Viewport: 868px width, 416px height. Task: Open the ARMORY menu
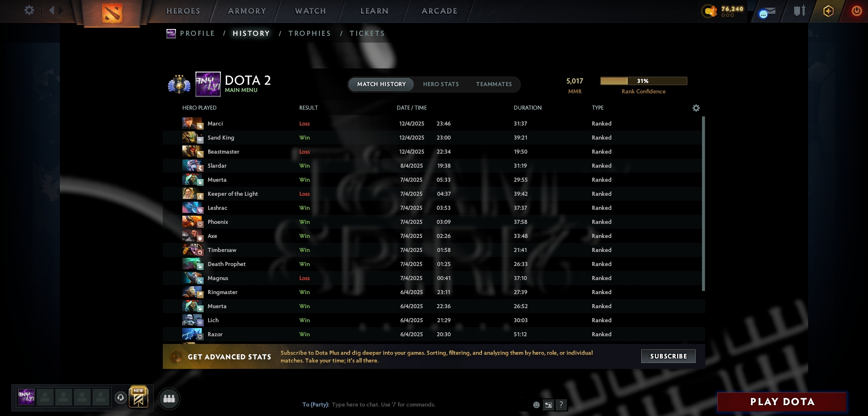coord(247,11)
